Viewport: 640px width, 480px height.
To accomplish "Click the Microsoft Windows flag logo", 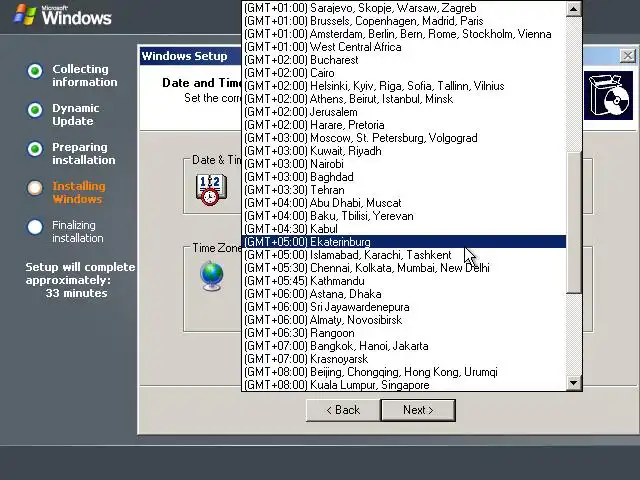I will (x=24, y=15).
